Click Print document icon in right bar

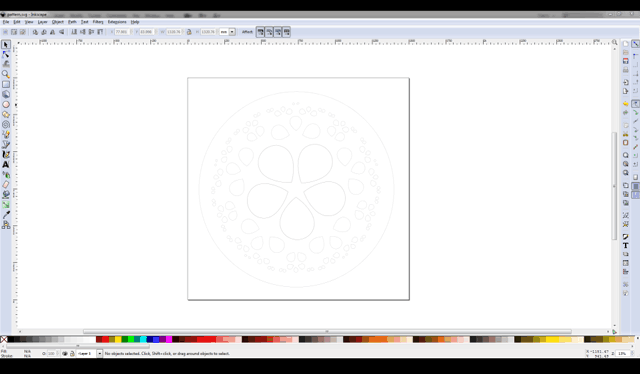click(x=626, y=70)
